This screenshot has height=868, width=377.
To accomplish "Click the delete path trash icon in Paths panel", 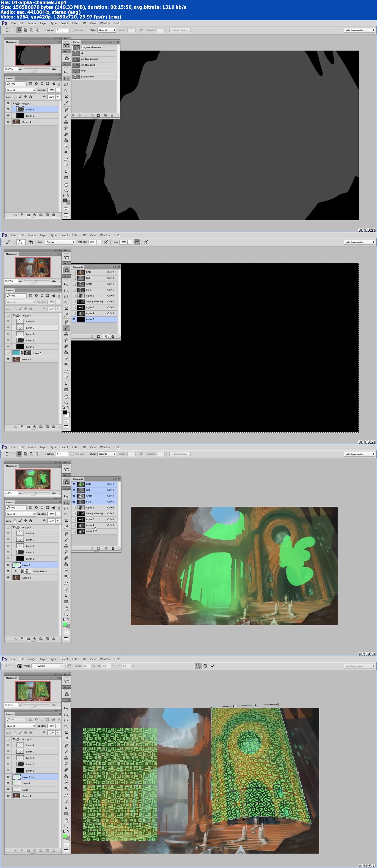I will pos(112,115).
